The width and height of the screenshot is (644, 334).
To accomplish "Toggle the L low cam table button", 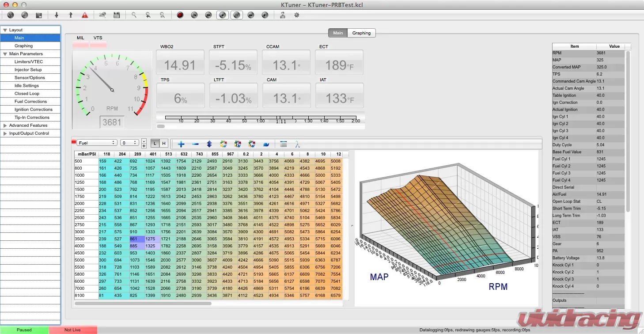I will click(155, 143).
